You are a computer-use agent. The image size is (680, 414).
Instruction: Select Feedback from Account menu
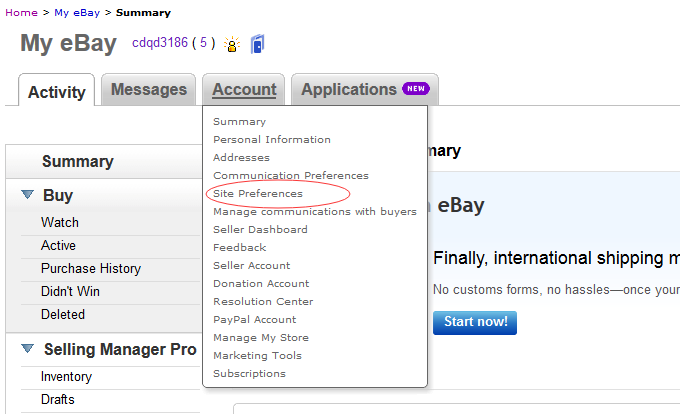pos(239,248)
